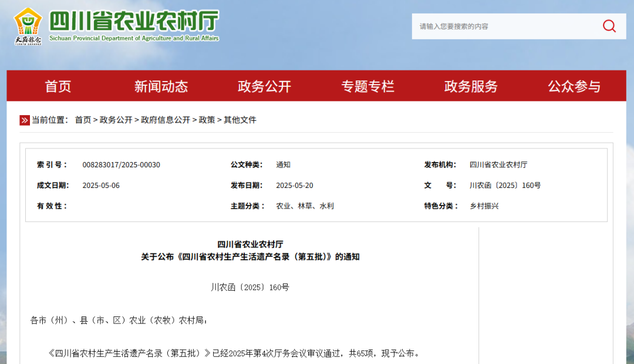Click the notice title about 第五批 heritage list
Viewport: 634px width, 364px height.
pyautogui.click(x=250, y=257)
